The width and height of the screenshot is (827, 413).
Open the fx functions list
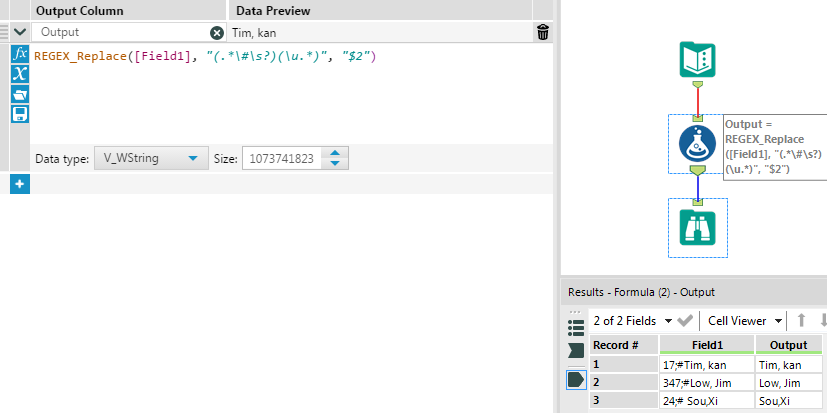pos(20,54)
